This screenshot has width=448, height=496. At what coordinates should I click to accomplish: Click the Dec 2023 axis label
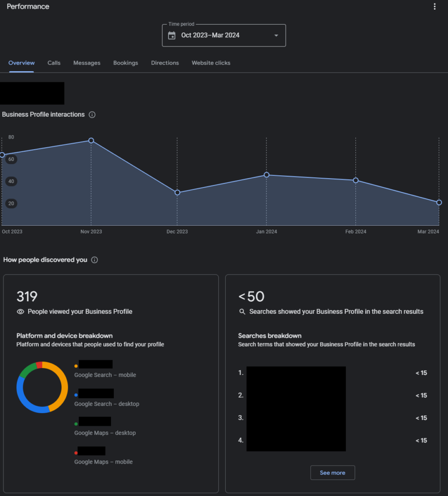(x=177, y=232)
